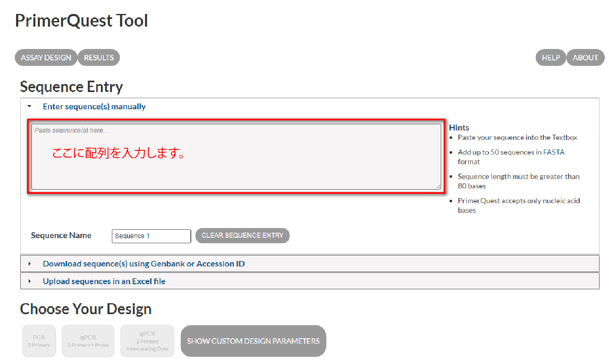
Task: Switch to the Results tab
Action: [99, 58]
